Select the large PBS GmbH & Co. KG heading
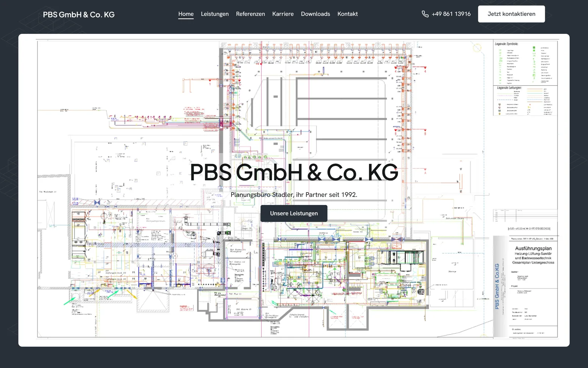 [x=294, y=172]
